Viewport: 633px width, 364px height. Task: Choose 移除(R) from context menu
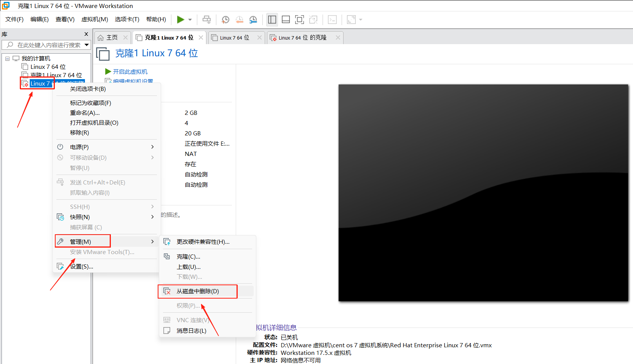106,133
